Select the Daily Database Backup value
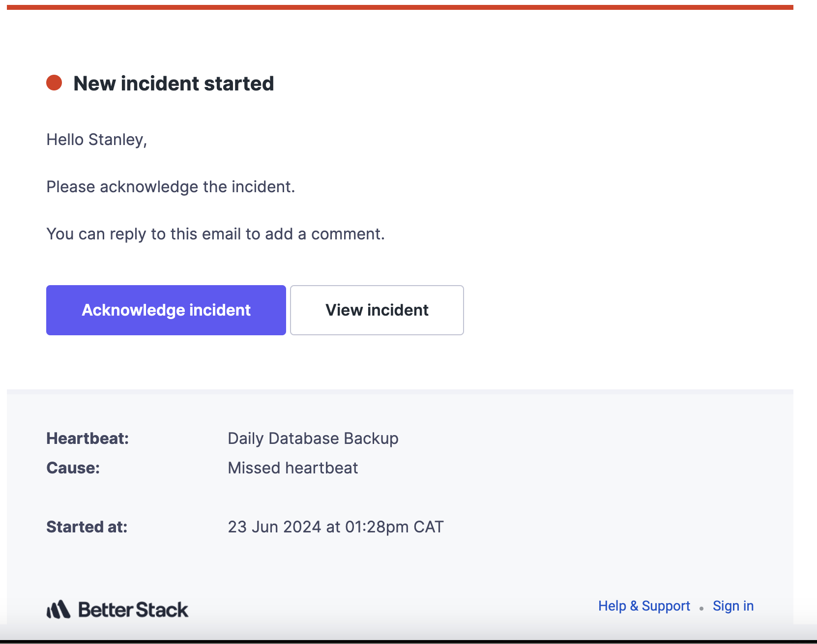Screen dimensions: 817x644 313,439
